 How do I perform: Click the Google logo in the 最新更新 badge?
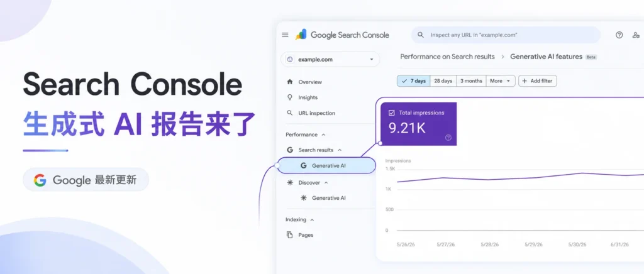pos(40,180)
